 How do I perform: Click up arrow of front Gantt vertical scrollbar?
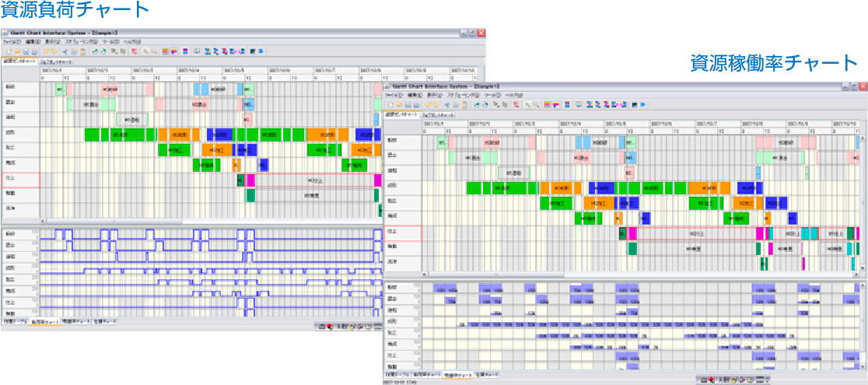coord(863,138)
